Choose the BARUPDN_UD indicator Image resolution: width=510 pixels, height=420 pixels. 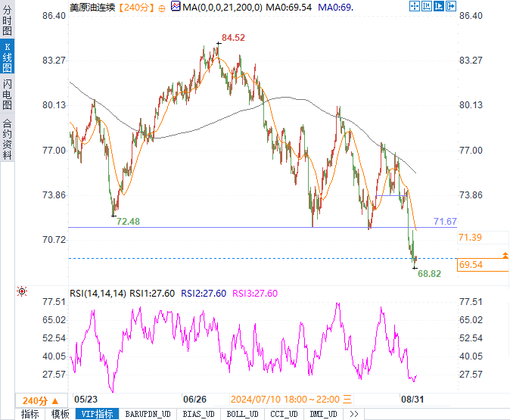(148, 414)
